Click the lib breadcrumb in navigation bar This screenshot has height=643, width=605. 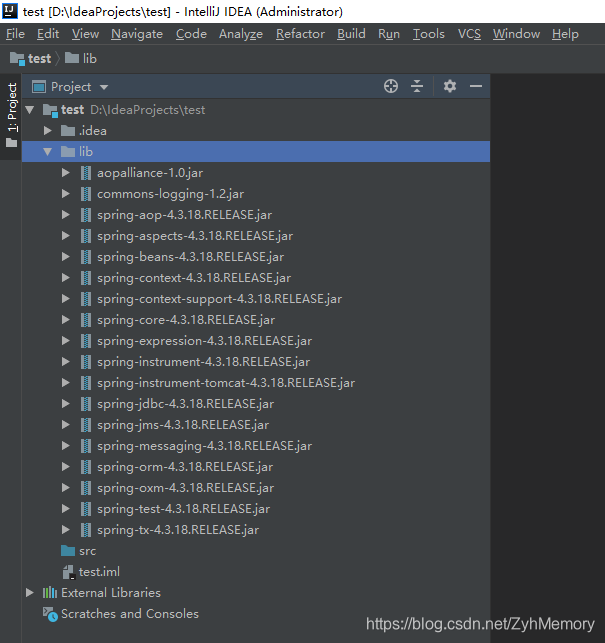click(90, 59)
